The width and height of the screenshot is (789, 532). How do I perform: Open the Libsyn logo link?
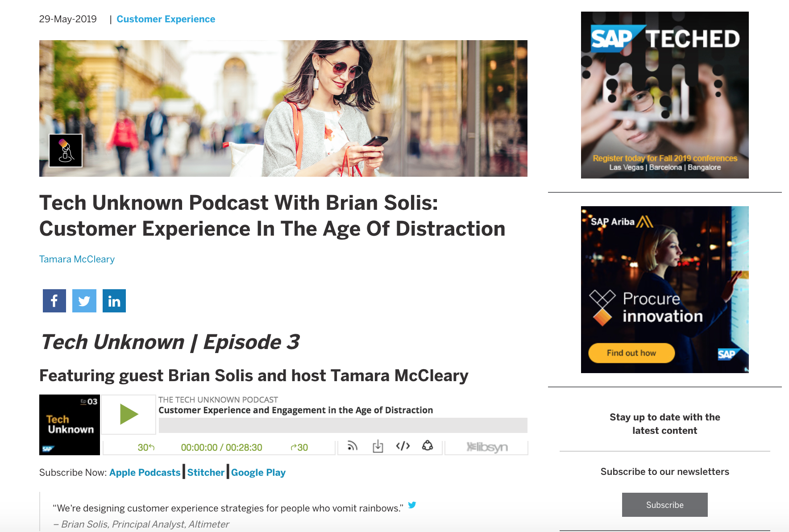[x=487, y=447]
